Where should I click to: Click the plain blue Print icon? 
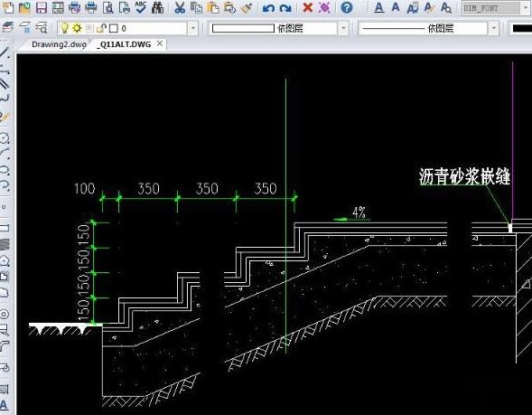coord(90,7)
